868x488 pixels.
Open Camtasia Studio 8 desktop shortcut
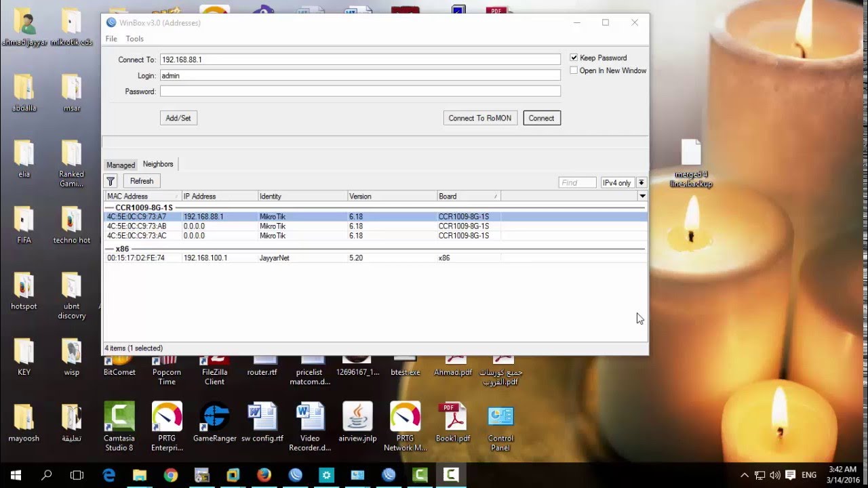(119, 426)
